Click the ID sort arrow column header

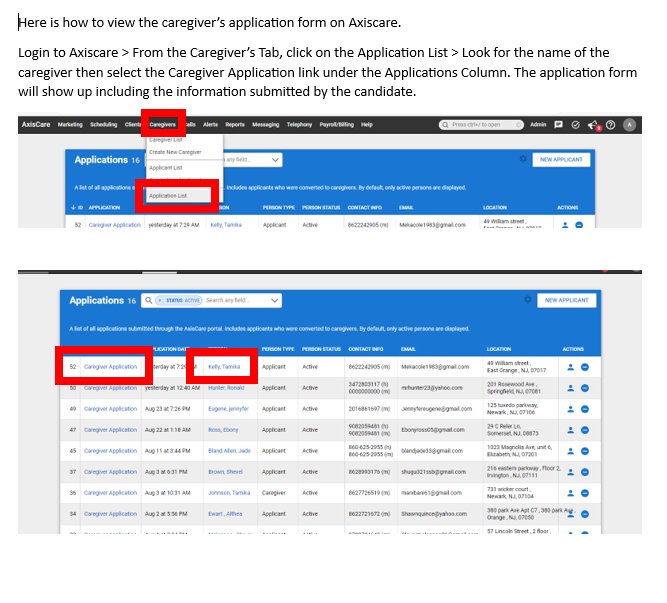pos(77,208)
